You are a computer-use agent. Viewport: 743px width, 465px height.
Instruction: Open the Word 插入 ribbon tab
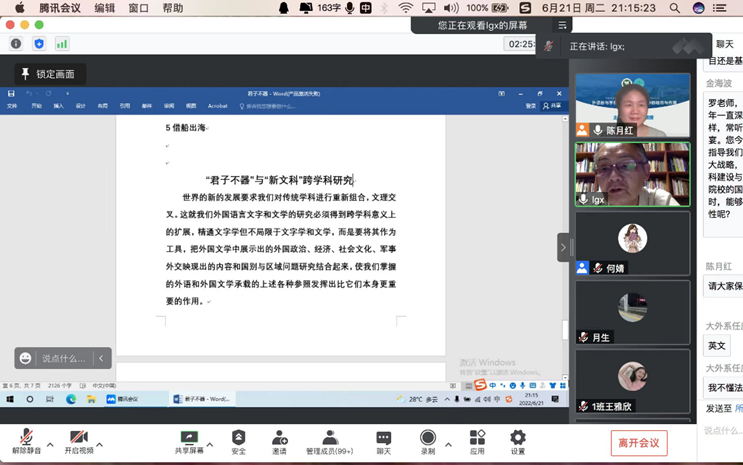58,106
